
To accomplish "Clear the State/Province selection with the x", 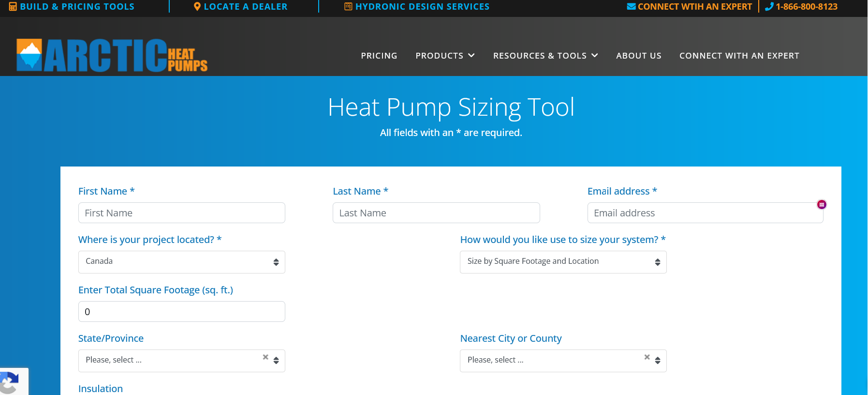I will tap(265, 357).
